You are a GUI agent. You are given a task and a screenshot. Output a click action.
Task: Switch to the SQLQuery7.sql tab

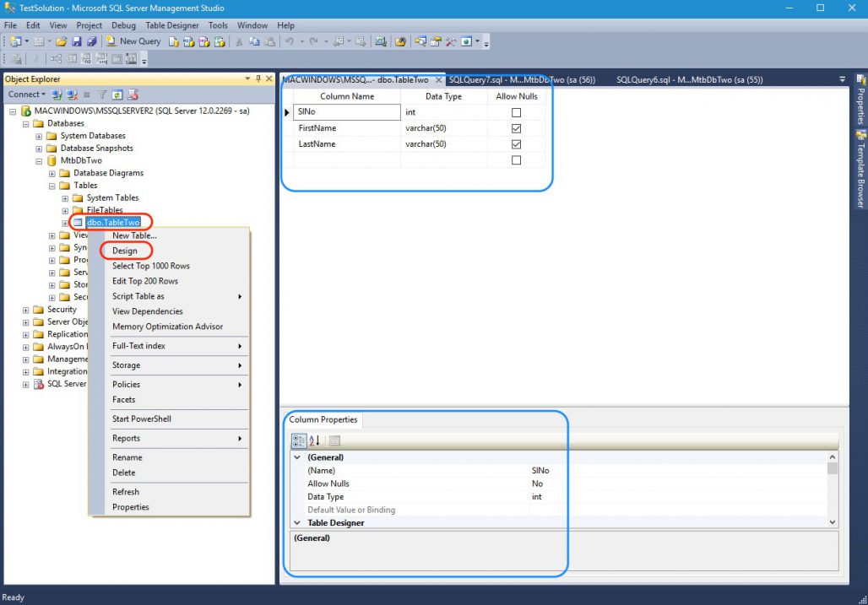coord(522,79)
